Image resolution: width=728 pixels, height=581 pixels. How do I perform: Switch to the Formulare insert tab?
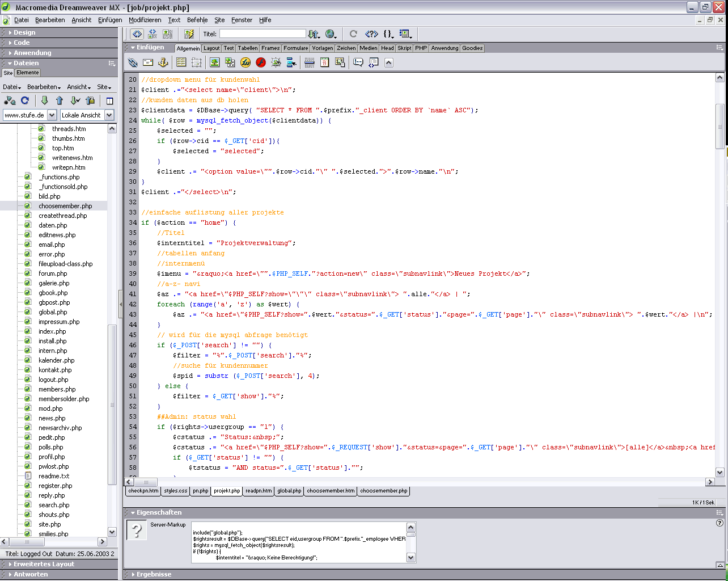[x=296, y=48]
